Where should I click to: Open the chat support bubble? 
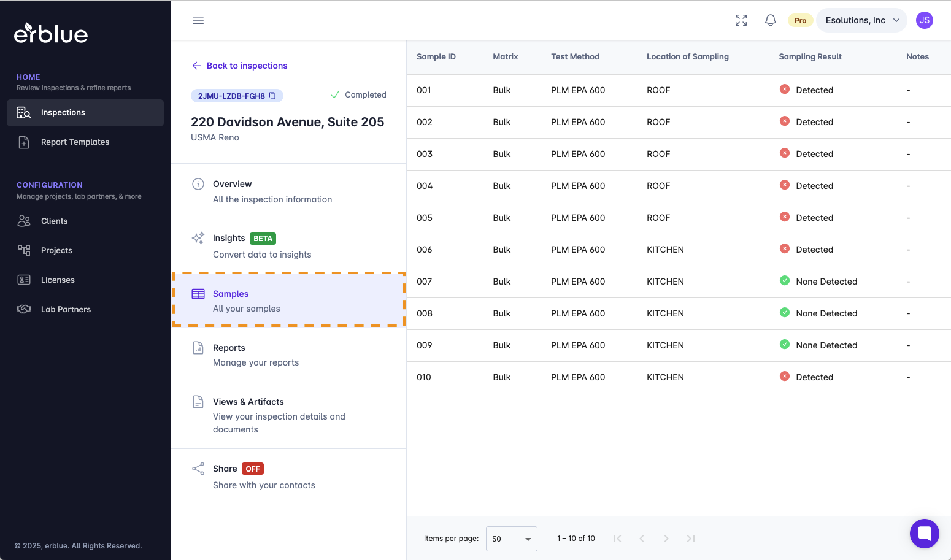point(924,533)
